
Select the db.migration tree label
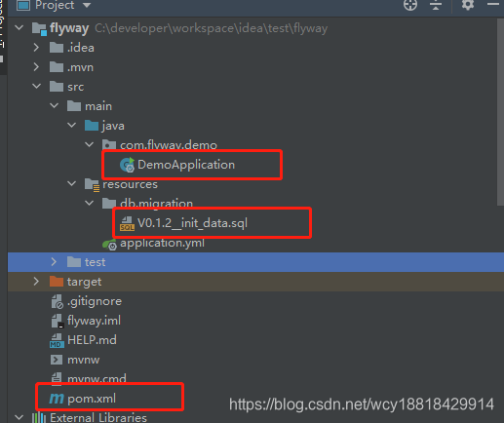(x=156, y=204)
